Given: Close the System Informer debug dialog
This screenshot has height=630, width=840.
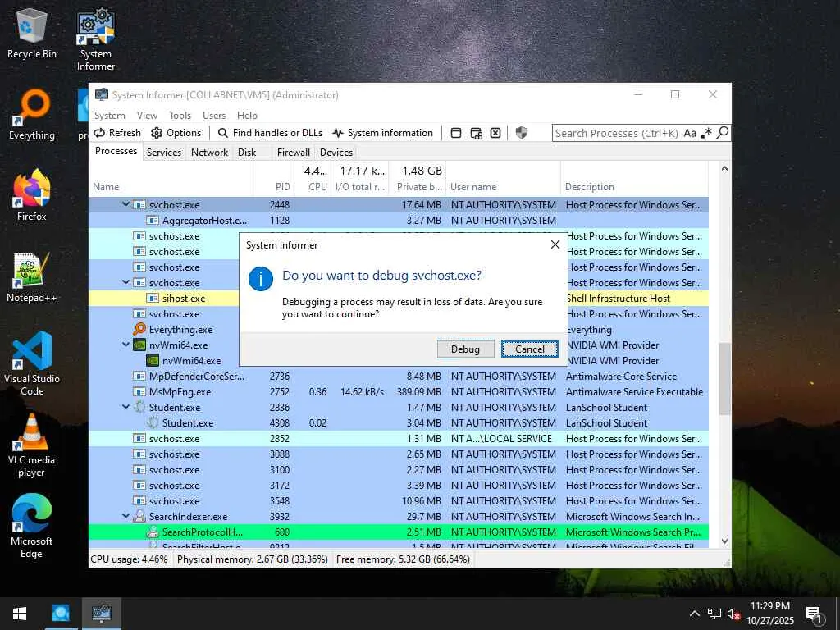Looking at the screenshot, I should tap(555, 244).
